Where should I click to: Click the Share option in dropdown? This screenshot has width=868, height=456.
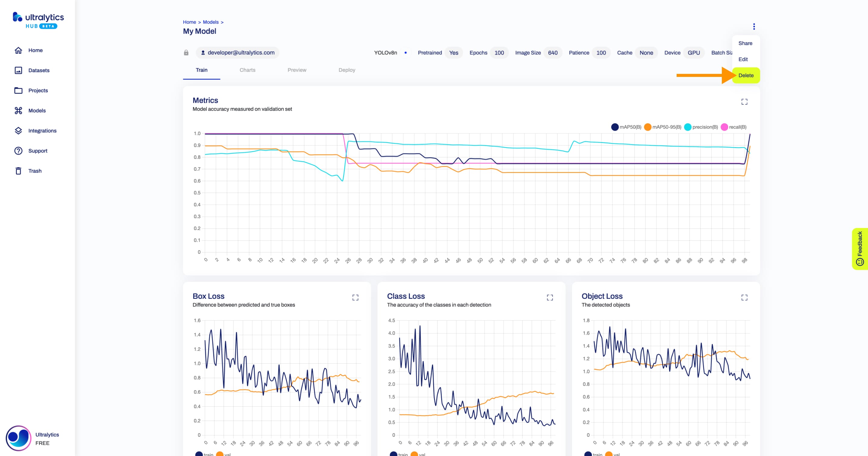click(x=745, y=43)
